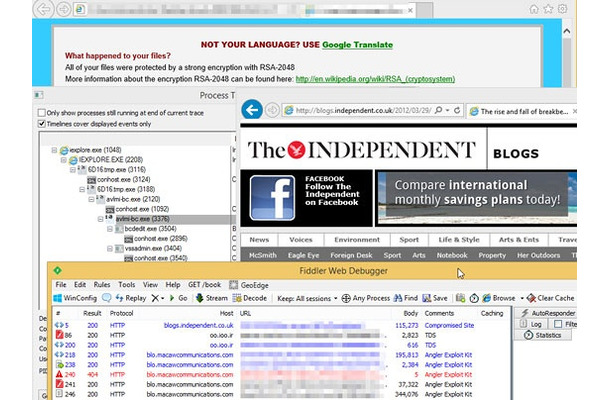610x400 pixels.
Task: Click Go in Fiddler toolbar
Action: (178, 298)
